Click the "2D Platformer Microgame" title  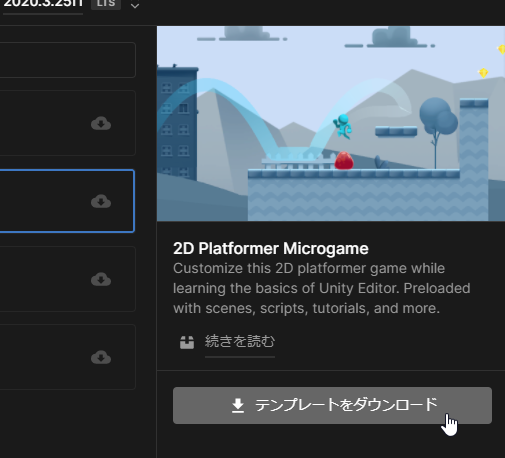coord(271,249)
